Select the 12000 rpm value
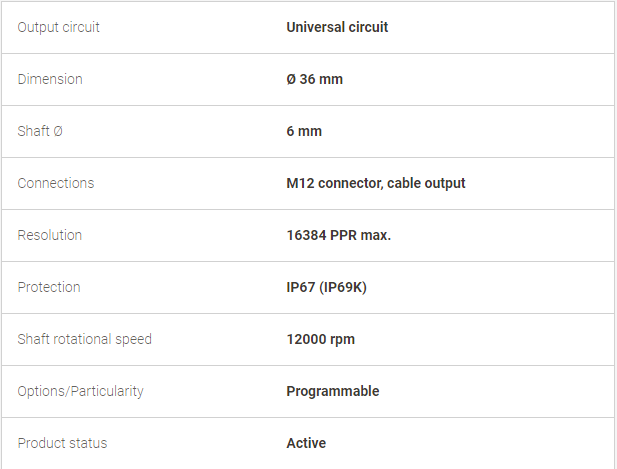 [x=320, y=339]
